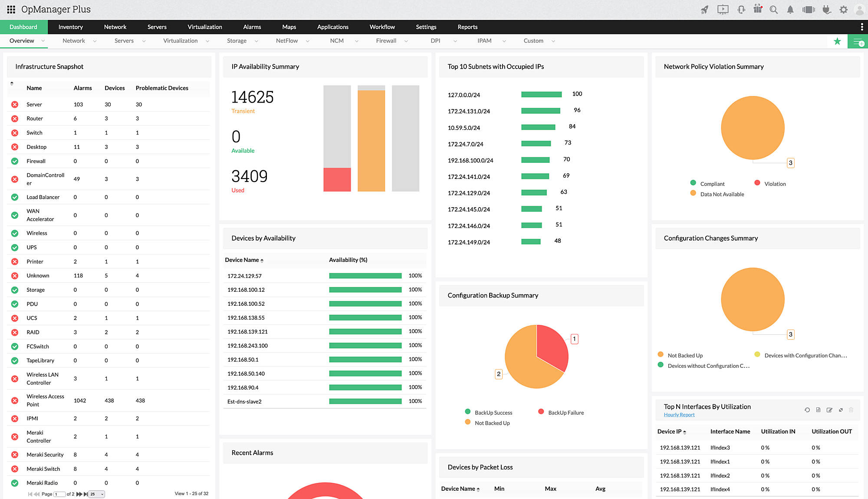Open the gift what's-new icon
This screenshot has width=868, height=499.
coord(758,9)
